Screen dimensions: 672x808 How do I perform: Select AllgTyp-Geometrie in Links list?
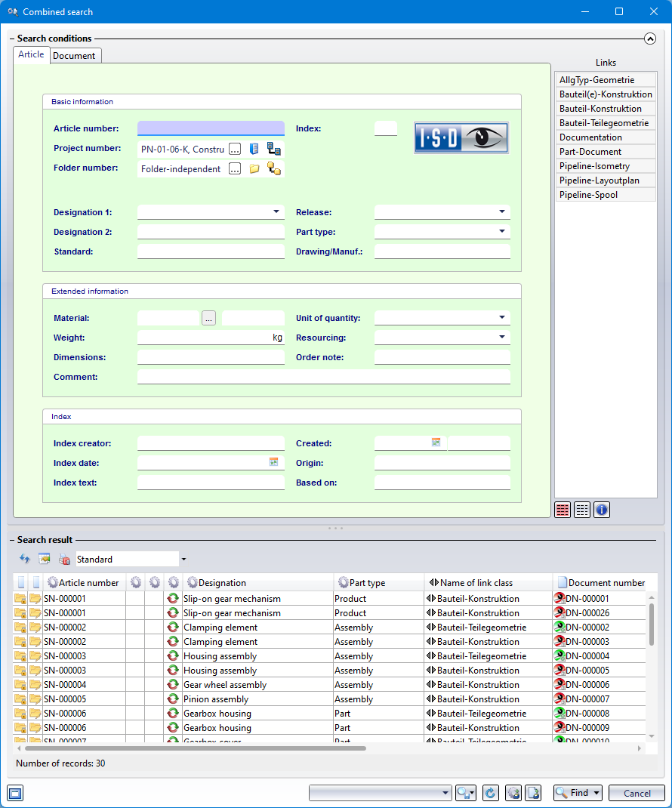(605, 80)
